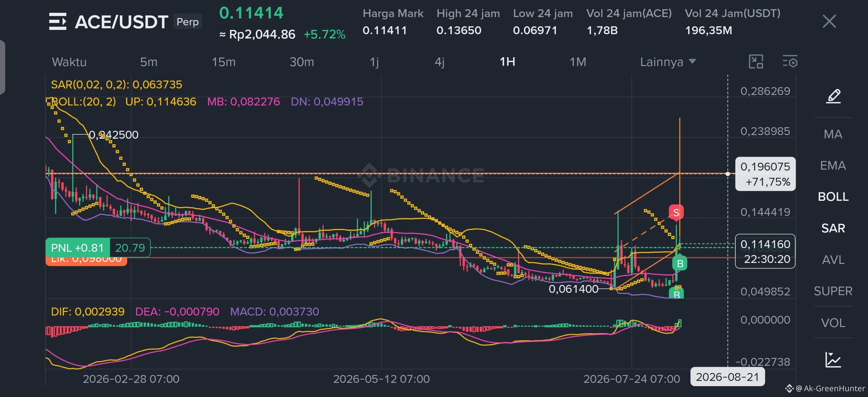868x397 pixels.
Task: Click the MB: 0,082276 legend value
Action: (243, 102)
